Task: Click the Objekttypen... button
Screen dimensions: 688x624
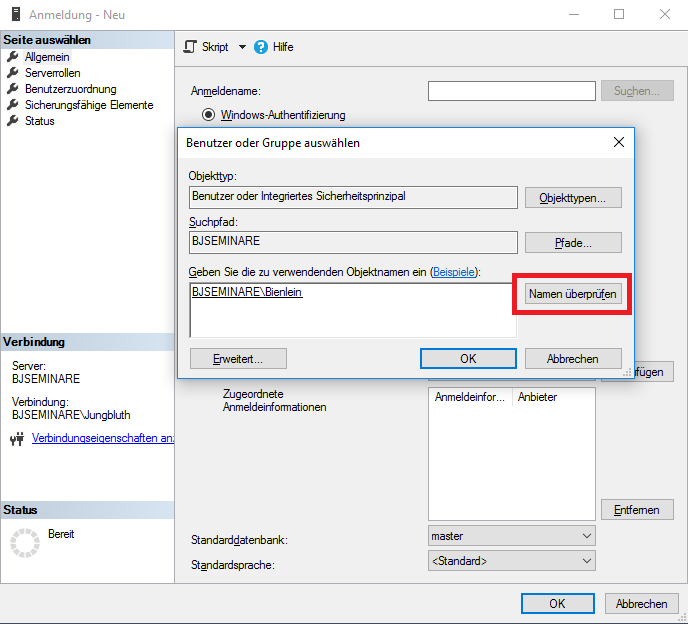Action: click(573, 198)
